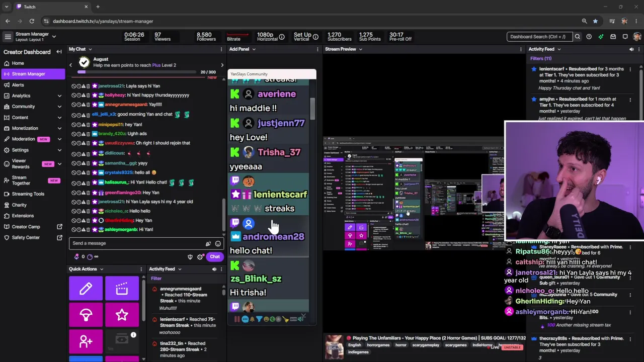Screen dimensions: 644x362
Task: Open the channel points balance icon
Action: (77, 257)
